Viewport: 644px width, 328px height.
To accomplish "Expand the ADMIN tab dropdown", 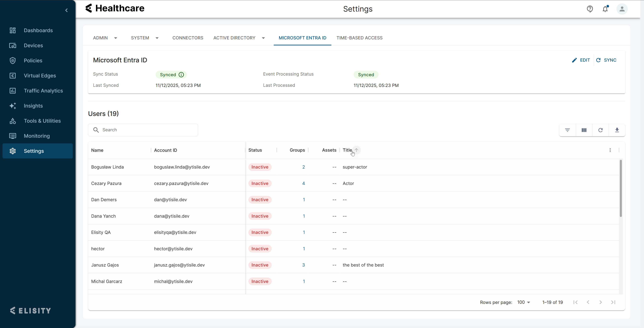I will pos(116,38).
